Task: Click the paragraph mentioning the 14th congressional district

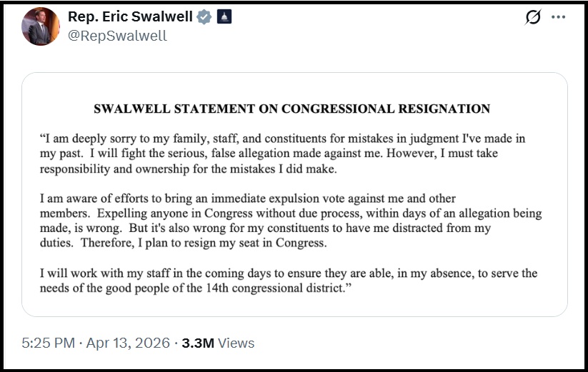Action: coord(286,280)
